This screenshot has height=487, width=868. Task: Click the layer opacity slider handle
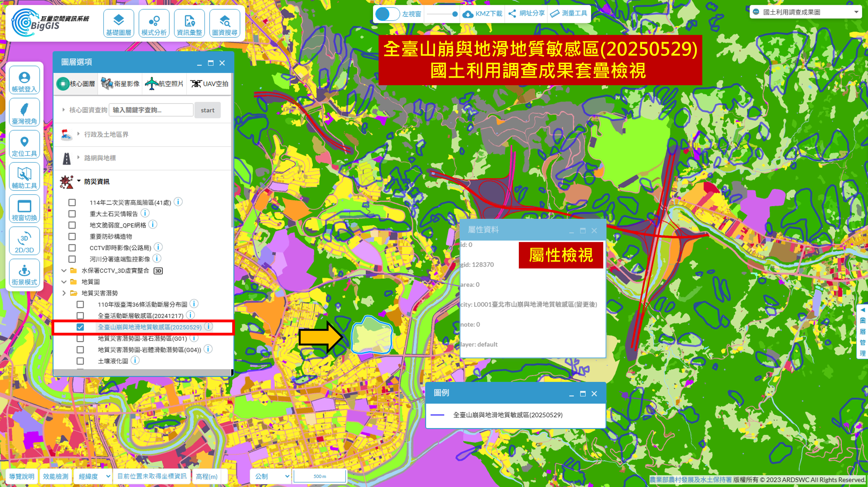click(455, 14)
